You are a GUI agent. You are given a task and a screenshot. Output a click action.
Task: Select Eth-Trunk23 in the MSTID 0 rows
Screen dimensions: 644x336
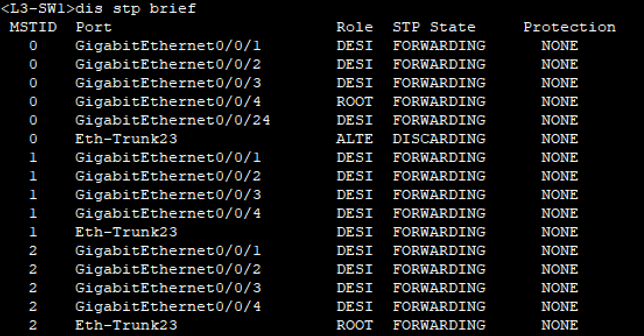click(126, 139)
